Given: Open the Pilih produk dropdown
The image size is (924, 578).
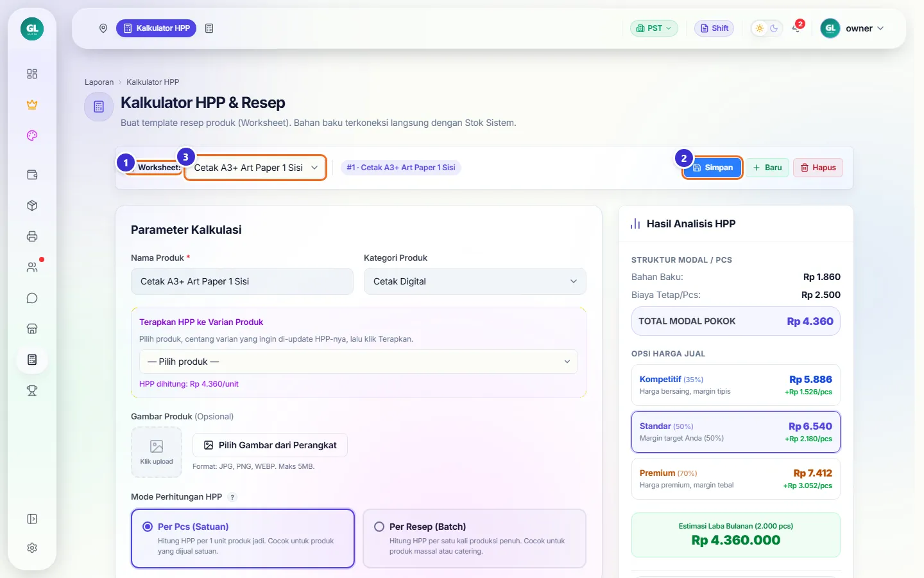Looking at the screenshot, I should point(359,362).
